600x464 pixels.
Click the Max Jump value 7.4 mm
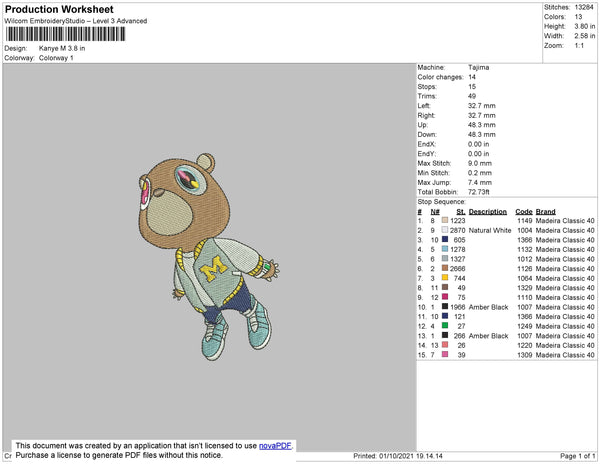click(x=479, y=182)
